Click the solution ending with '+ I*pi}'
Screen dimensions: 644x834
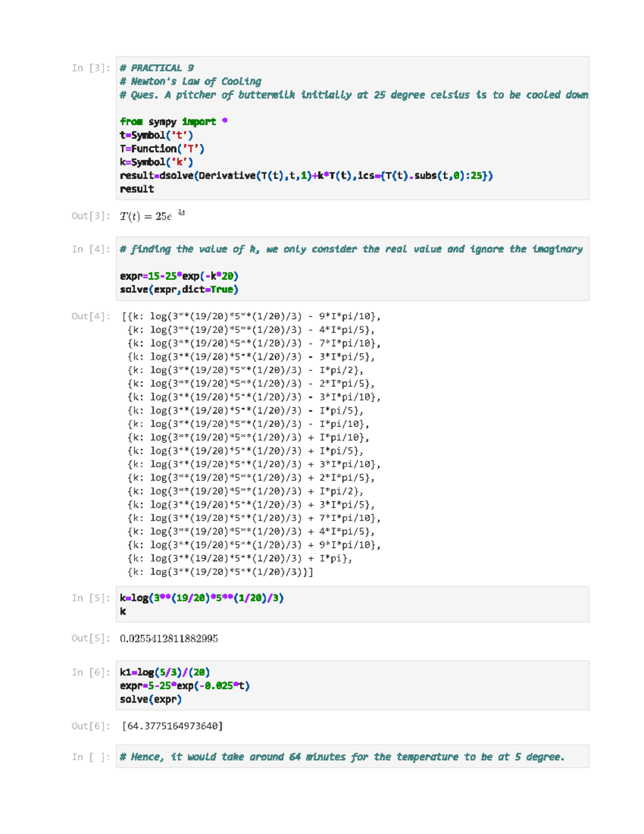pos(239,559)
